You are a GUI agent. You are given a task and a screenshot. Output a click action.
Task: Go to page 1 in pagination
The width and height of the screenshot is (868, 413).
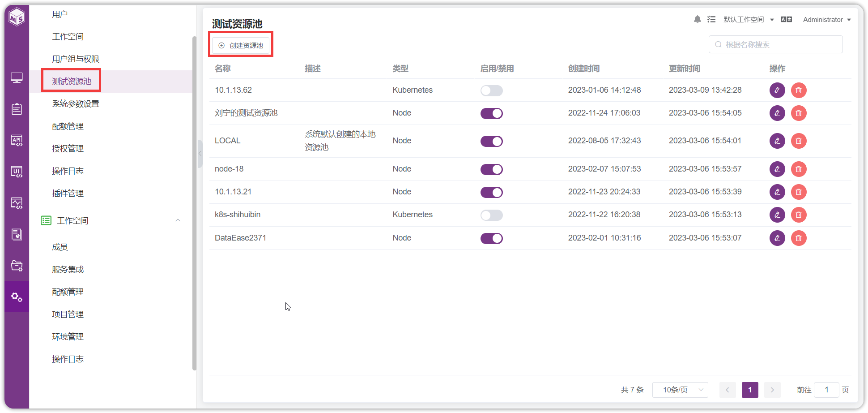(750, 390)
